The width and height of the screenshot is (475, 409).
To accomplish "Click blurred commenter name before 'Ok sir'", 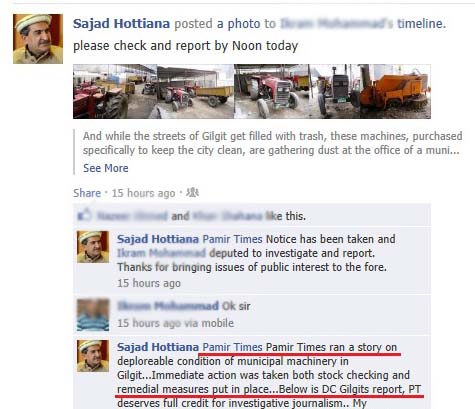I will 168,306.
